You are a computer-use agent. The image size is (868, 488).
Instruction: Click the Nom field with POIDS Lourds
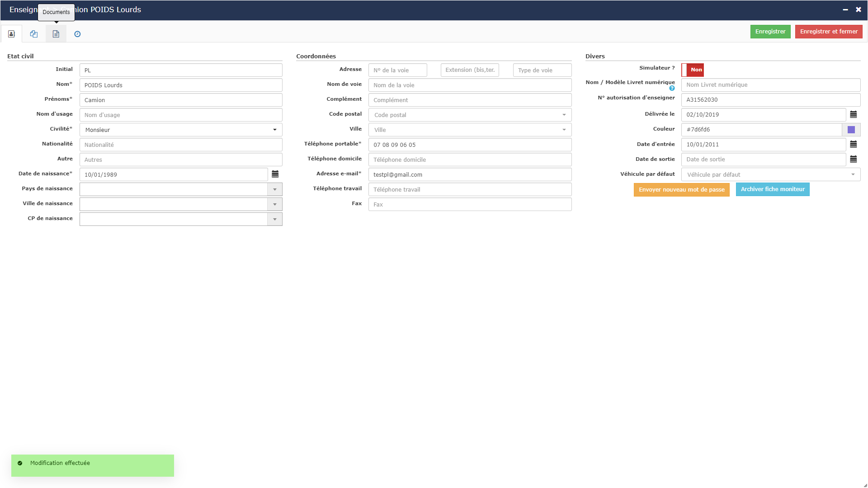(x=181, y=85)
